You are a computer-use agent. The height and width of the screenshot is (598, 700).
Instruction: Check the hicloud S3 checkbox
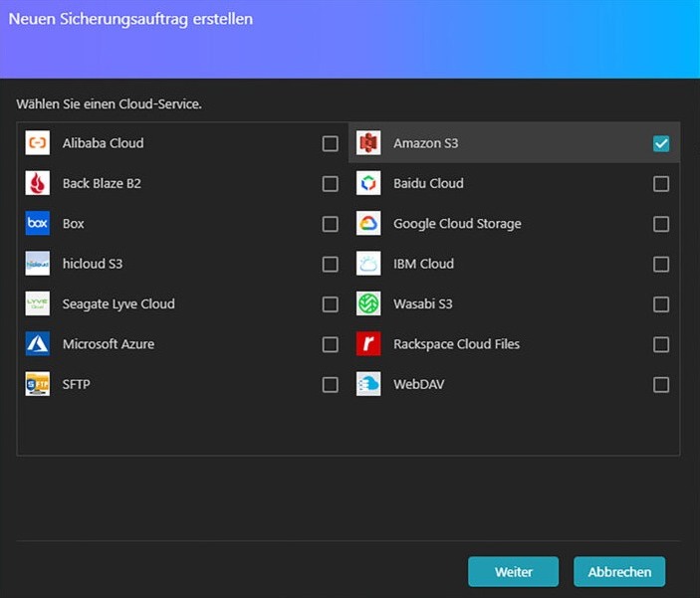pos(330,265)
